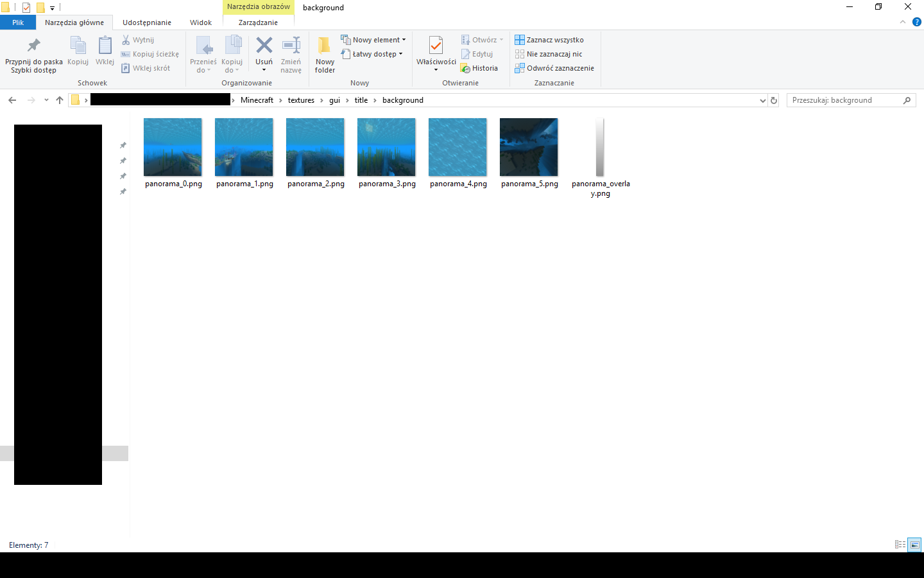This screenshot has height=578, width=924.
Task: Click gui in the address path
Action: 334,100
